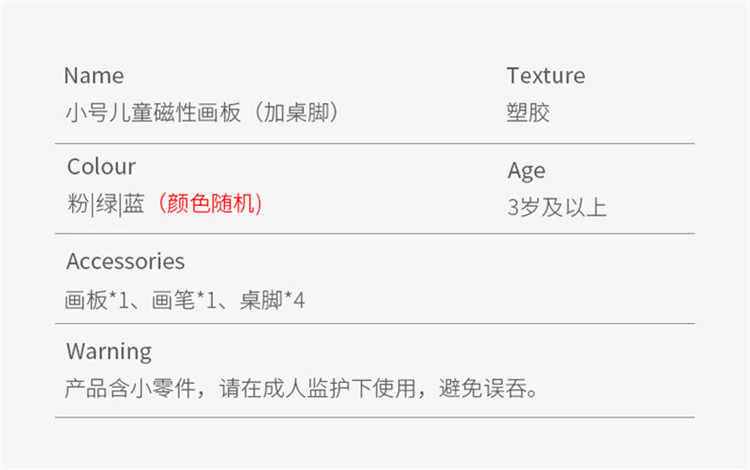Select the texture value 塑胶
This screenshot has height=470, width=750.
click(528, 113)
